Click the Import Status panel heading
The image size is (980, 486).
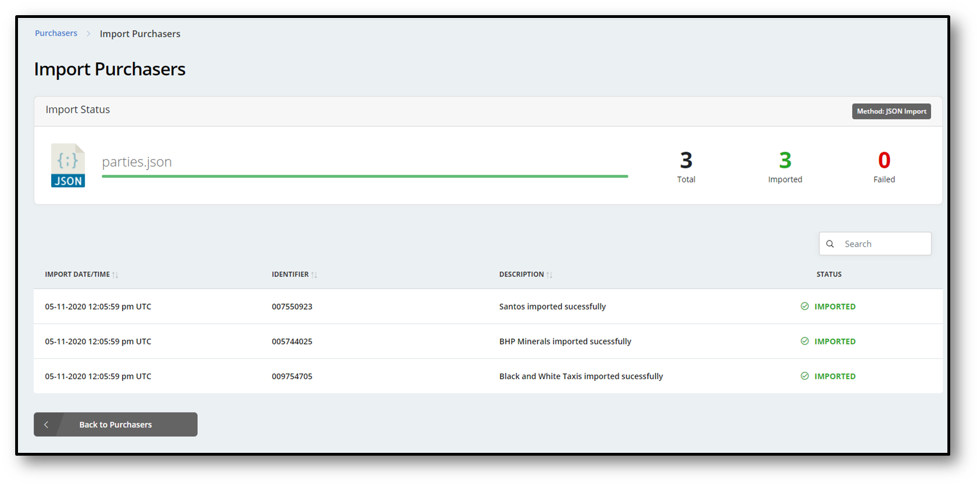click(78, 110)
